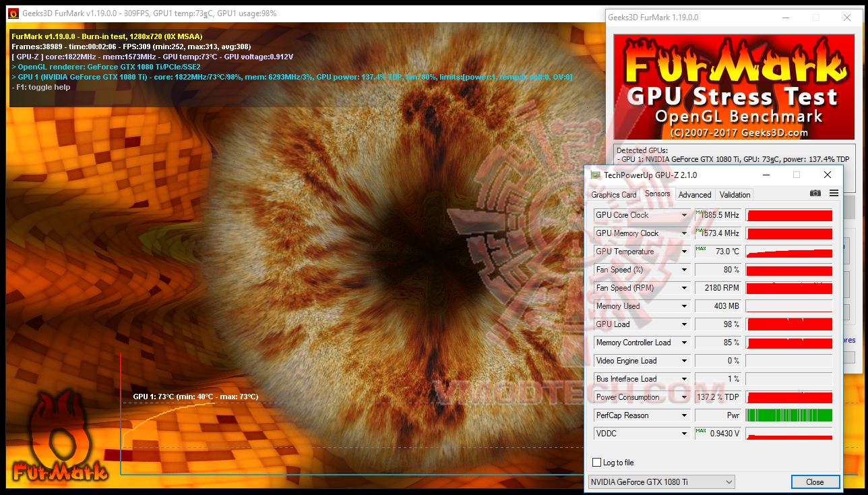This screenshot has height=495, width=868.
Task: Select the Sensors tab
Action: (658, 194)
